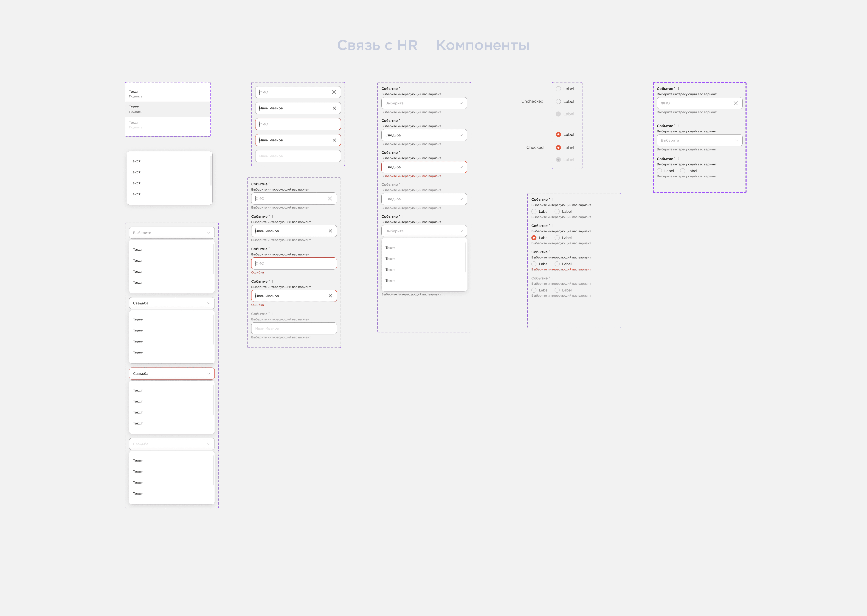Select the checked Label radio in Событие form
Screen dimensions: 867x616
pyautogui.click(x=534, y=238)
